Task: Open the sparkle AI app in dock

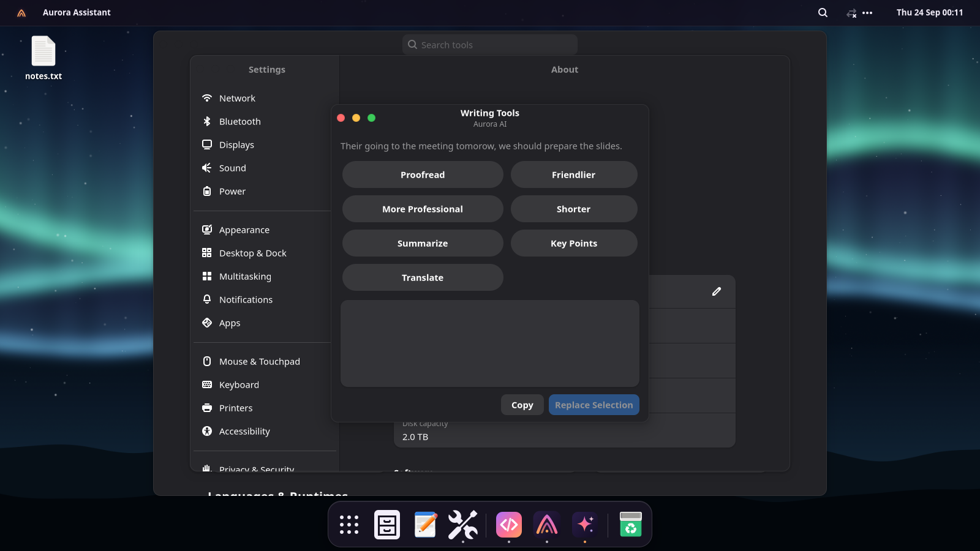Action: pyautogui.click(x=585, y=525)
